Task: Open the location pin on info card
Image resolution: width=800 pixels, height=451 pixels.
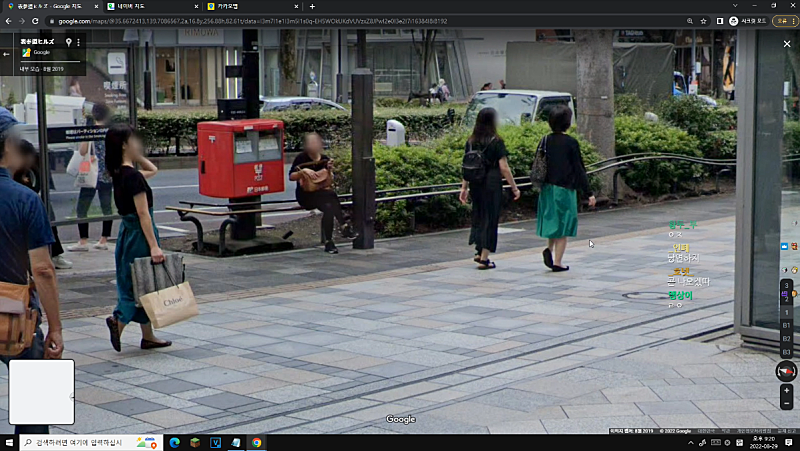Action: (x=68, y=42)
